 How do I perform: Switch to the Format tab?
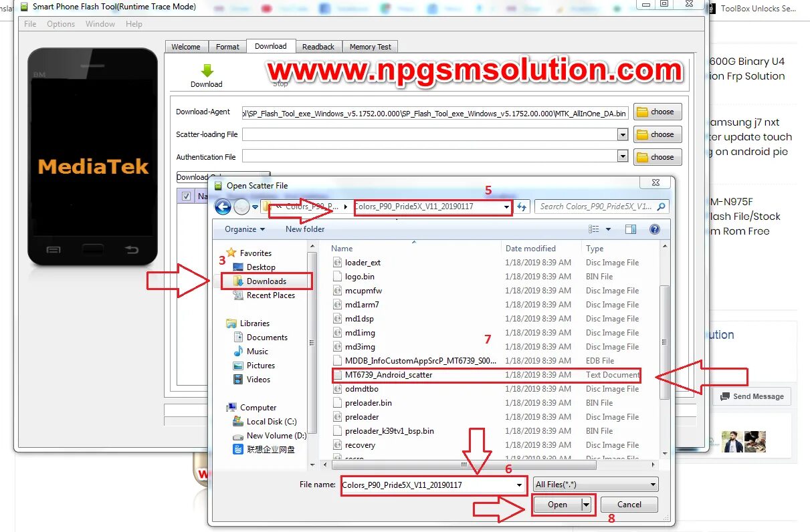(227, 47)
